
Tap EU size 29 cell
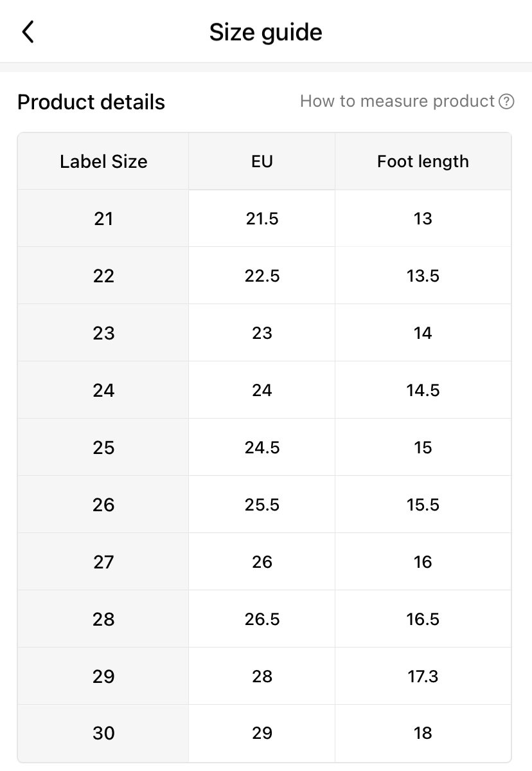tap(262, 733)
